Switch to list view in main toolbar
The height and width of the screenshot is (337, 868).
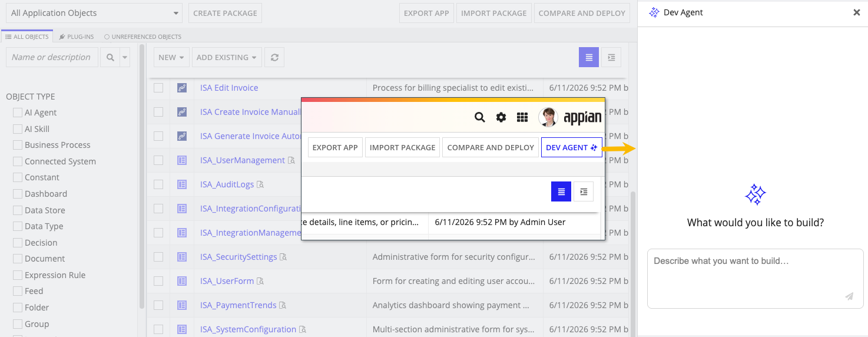[x=589, y=57]
